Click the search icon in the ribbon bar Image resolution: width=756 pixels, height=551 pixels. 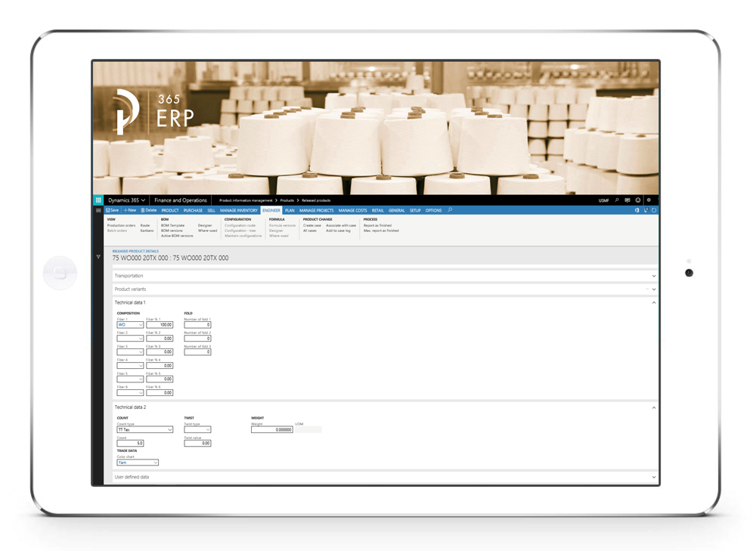(x=450, y=210)
